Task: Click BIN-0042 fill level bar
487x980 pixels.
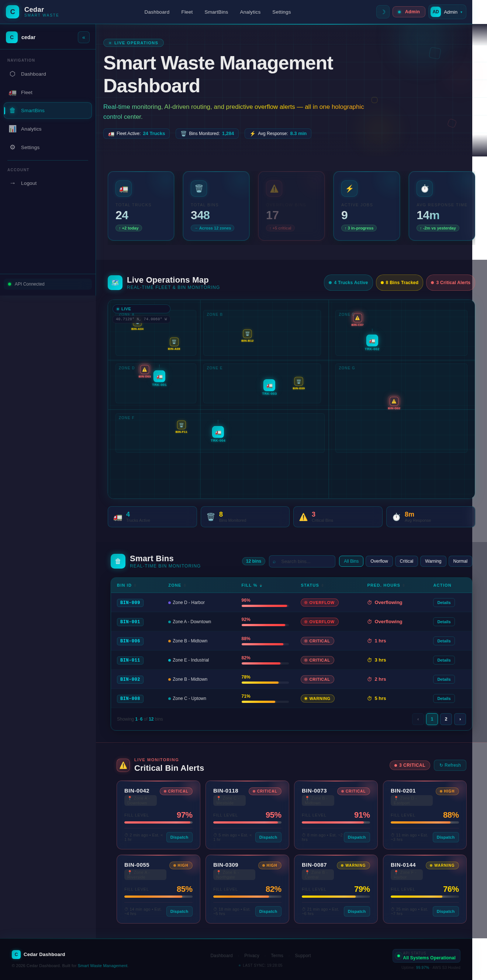Action: 158,822
